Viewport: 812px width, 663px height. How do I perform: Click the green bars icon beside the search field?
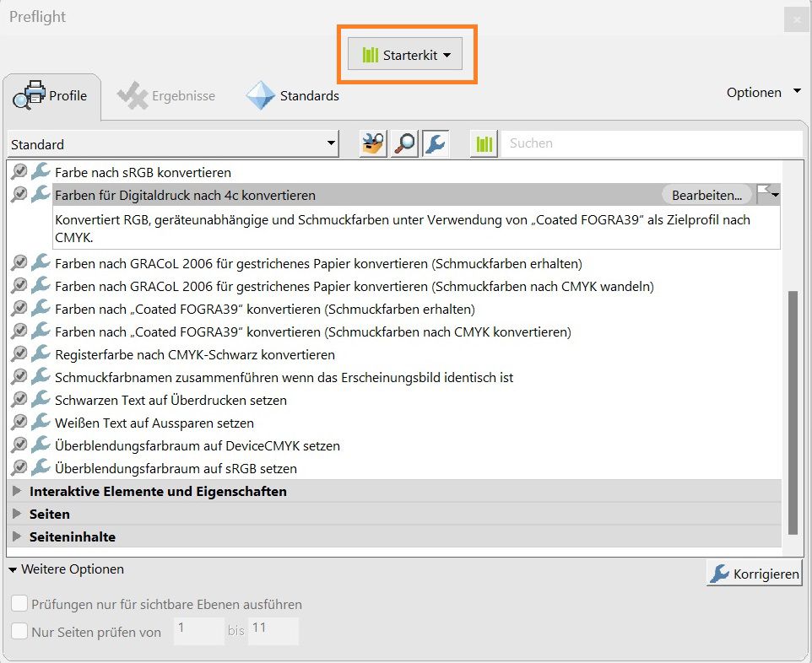click(484, 143)
